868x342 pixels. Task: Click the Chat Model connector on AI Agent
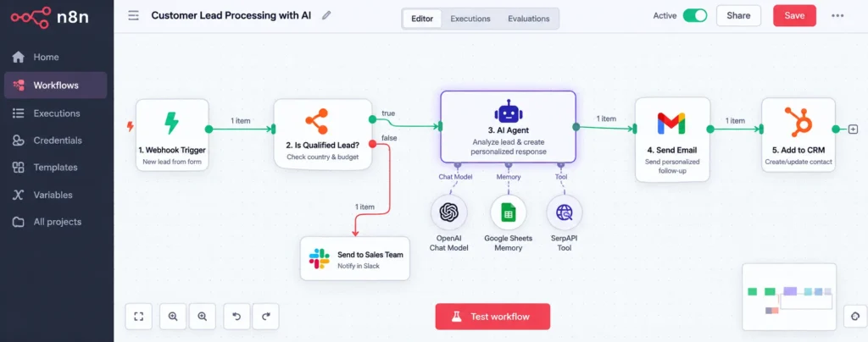pyautogui.click(x=457, y=164)
